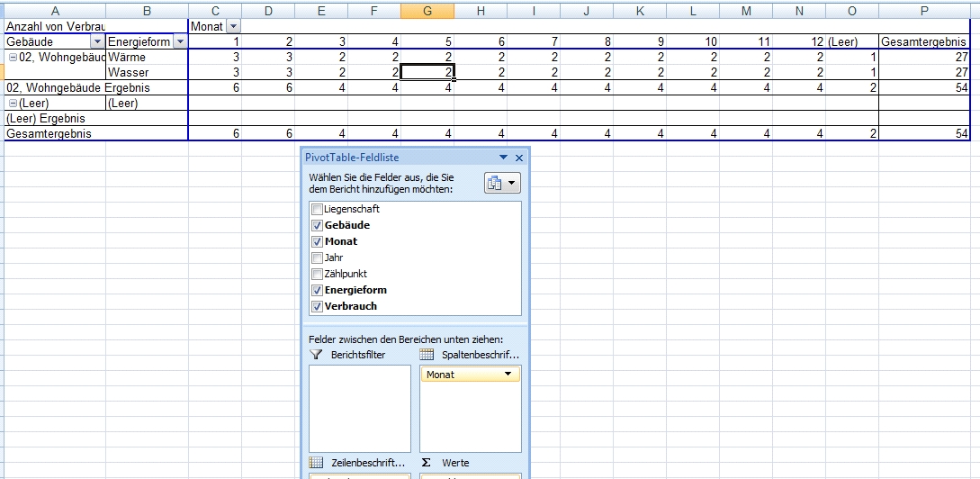Uncheck the Gebäude field checkbox

click(317, 225)
